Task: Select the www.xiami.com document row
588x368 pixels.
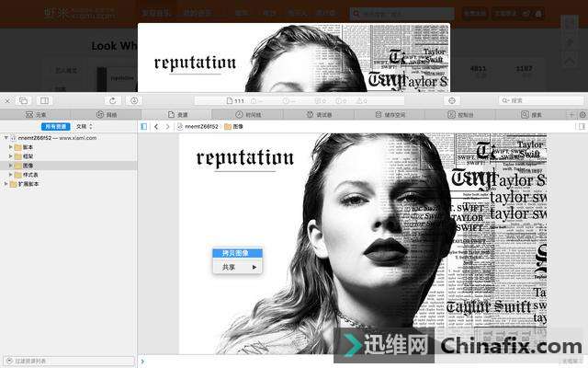Action: (x=68, y=138)
